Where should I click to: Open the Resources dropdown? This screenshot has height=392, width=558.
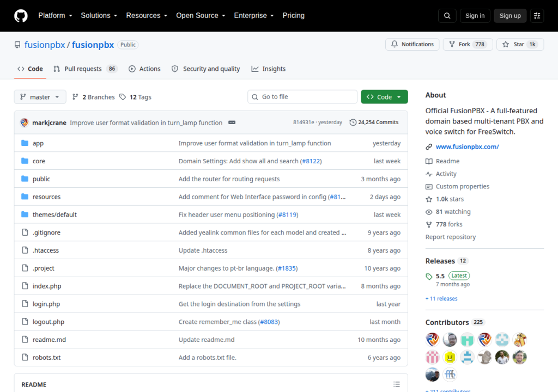click(x=147, y=16)
